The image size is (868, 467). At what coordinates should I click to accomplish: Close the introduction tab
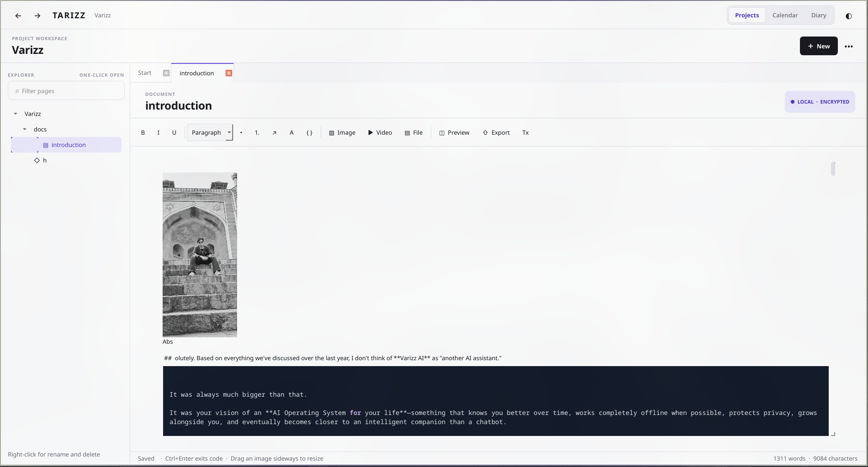click(229, 73)
